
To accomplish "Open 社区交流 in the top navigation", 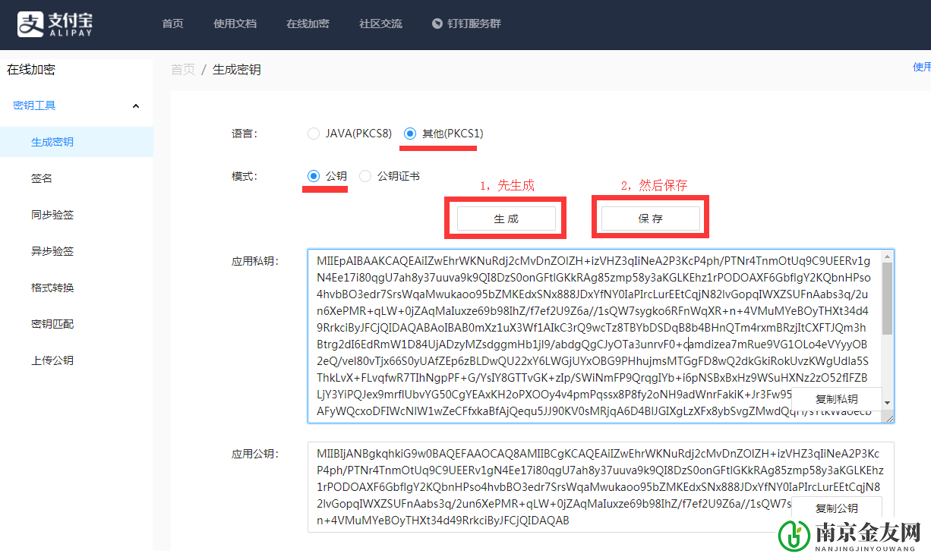I will tap(380, 24).
